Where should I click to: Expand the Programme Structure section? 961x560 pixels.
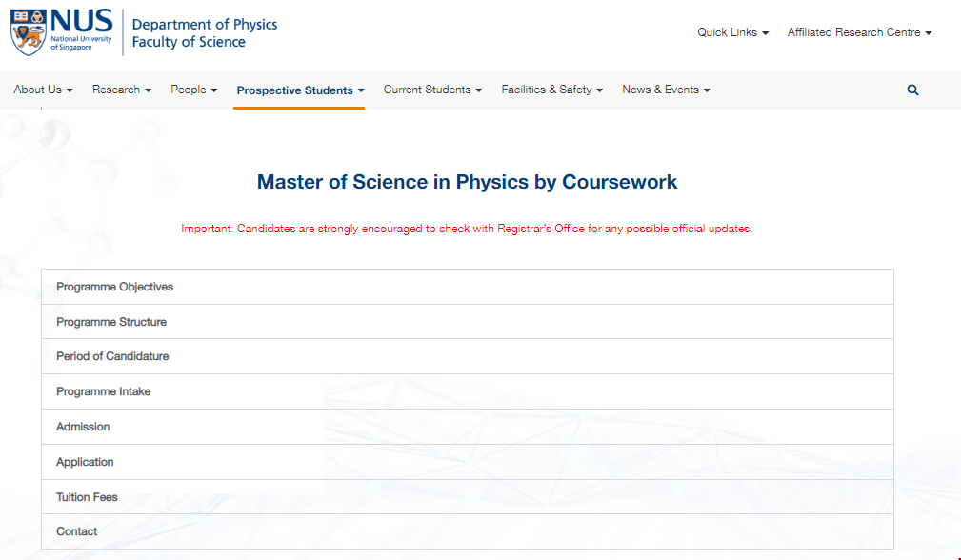(111, 322)
